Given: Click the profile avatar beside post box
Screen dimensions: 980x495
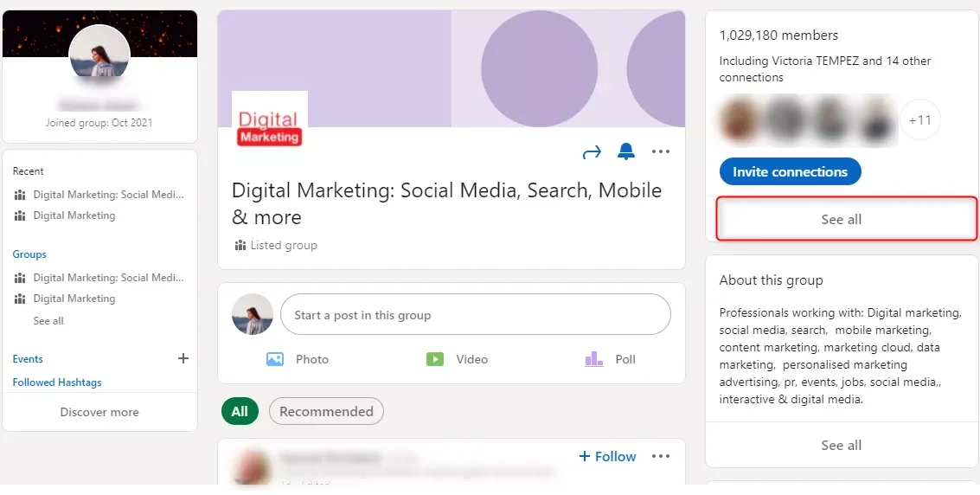Looking at the screenshot, I should (x=253, y=314).
